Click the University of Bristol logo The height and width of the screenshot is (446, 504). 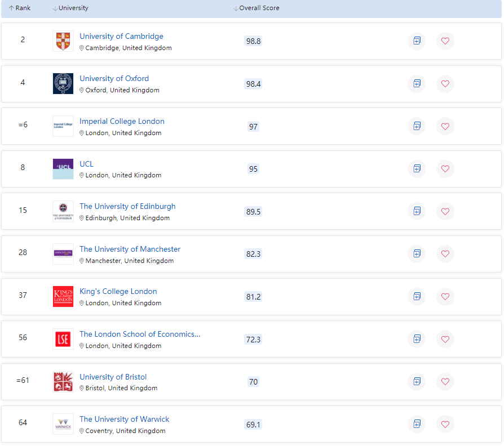pos(63,381)
